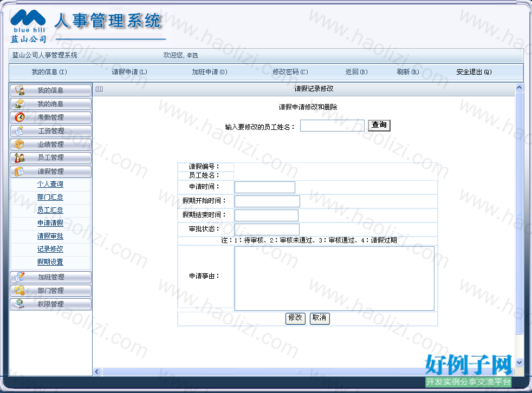Expand the 工资管理 sidebar section
Image resolution: width=532 pixels, height=393 pixels.
(x=50, y=131)
